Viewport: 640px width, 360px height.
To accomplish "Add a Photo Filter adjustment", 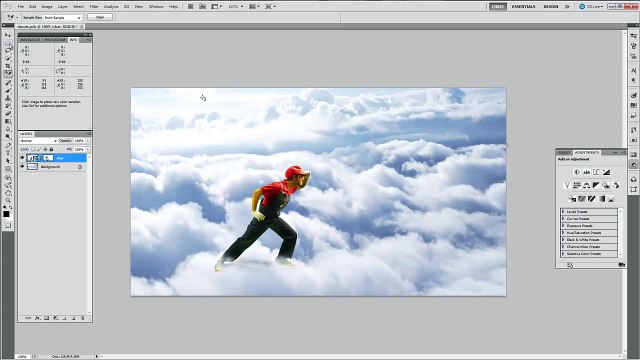I will (605, 185).
